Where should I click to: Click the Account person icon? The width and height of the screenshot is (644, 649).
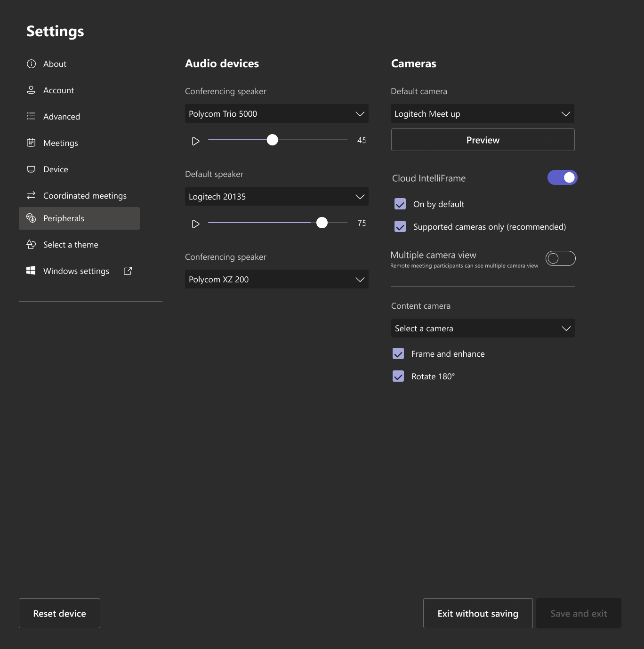click(31, 90)
